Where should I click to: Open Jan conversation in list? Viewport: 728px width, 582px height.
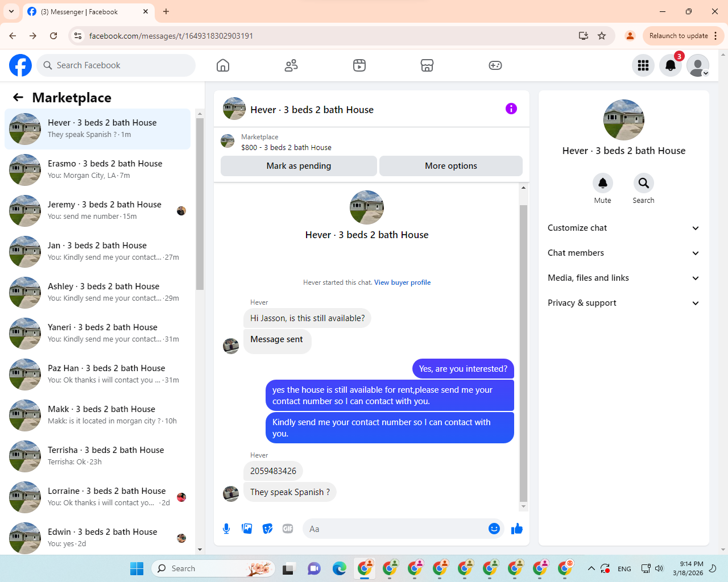(x=97, y=252)
